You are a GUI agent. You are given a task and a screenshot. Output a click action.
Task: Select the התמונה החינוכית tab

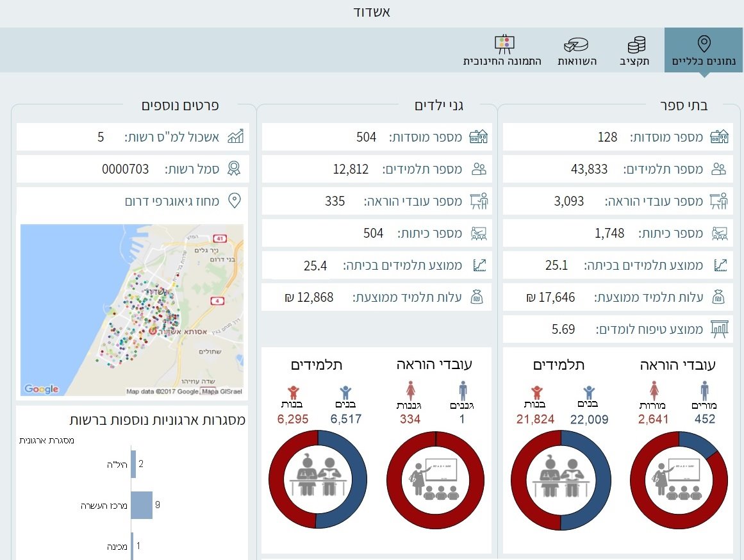(503, 51)
